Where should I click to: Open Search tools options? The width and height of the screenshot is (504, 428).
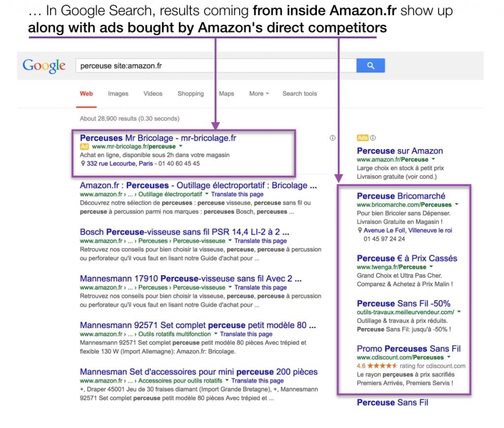tap(300, 93)
